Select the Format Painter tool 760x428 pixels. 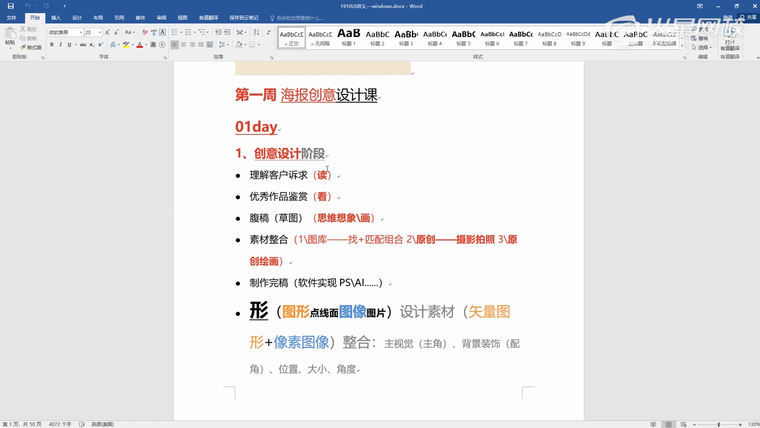tap(33, 47)
